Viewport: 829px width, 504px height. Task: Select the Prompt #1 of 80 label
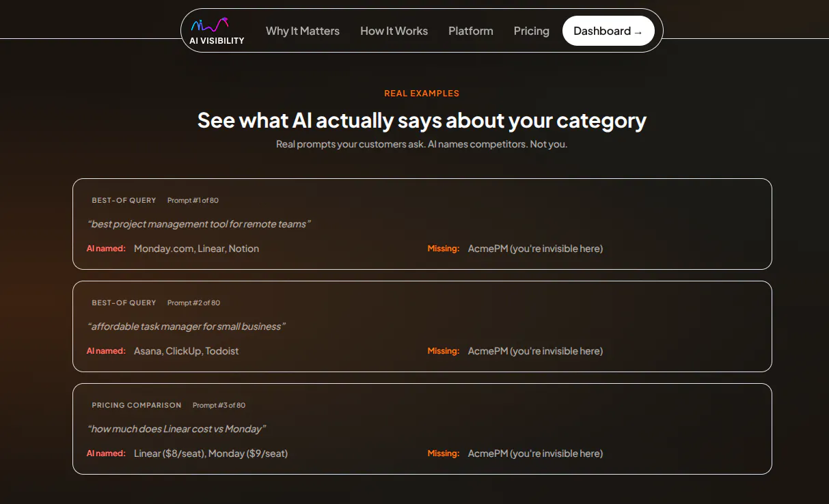pyautogui.click(x=193, y=201)
